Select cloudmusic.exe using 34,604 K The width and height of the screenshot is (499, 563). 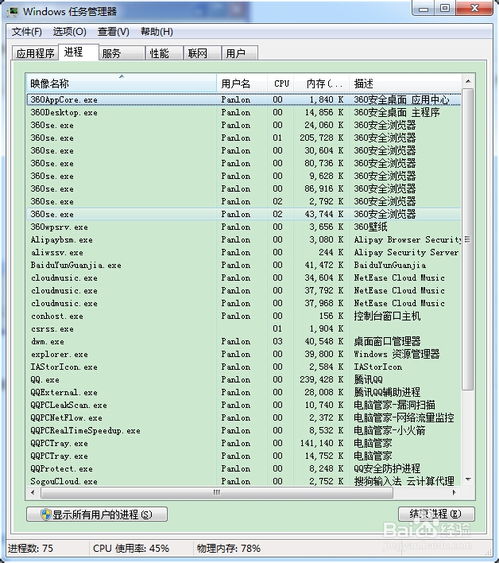244,278
